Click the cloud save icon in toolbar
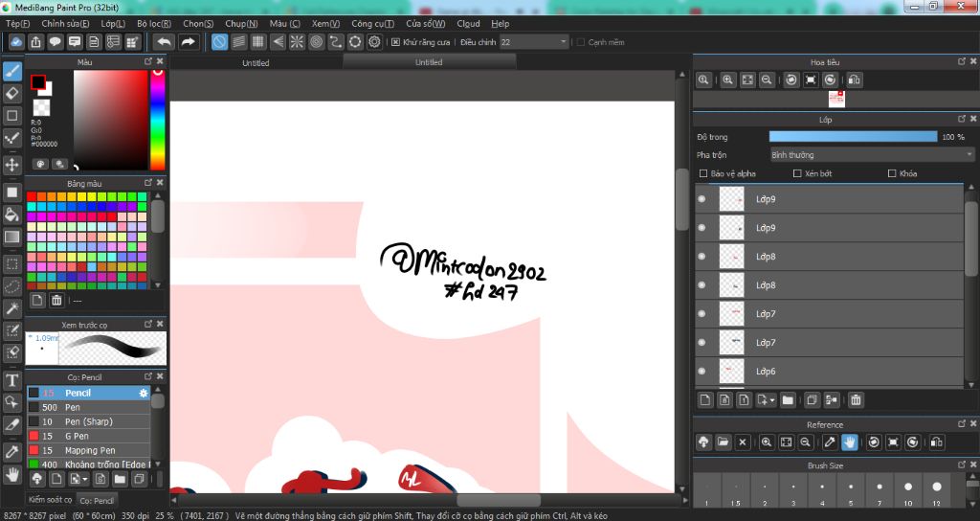 pos(16,42)
